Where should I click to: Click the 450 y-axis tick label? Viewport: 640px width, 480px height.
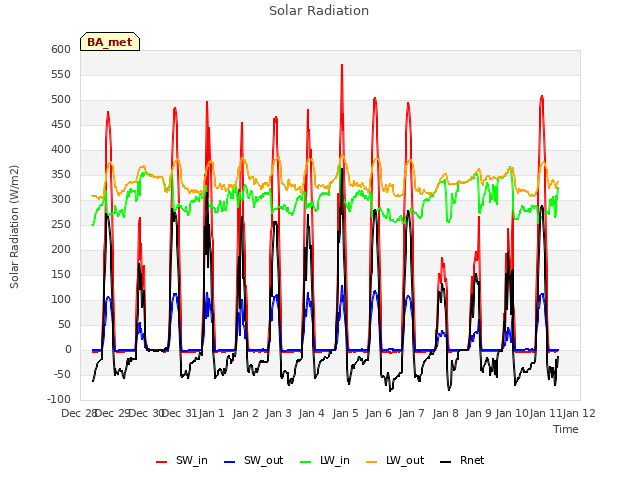[61, 124]
